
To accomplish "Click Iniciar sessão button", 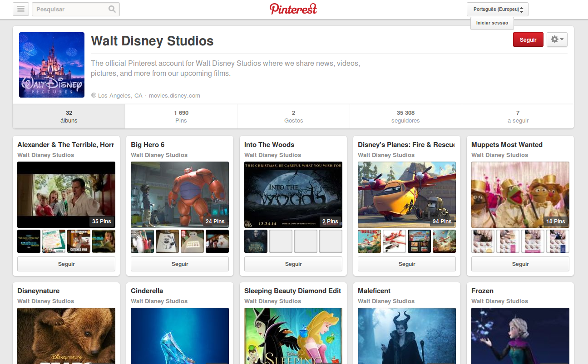I will click(x=492, y=23).
